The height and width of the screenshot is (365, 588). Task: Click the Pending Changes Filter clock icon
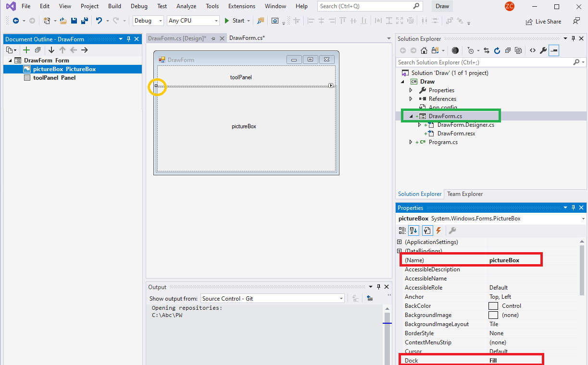point(472,50)
